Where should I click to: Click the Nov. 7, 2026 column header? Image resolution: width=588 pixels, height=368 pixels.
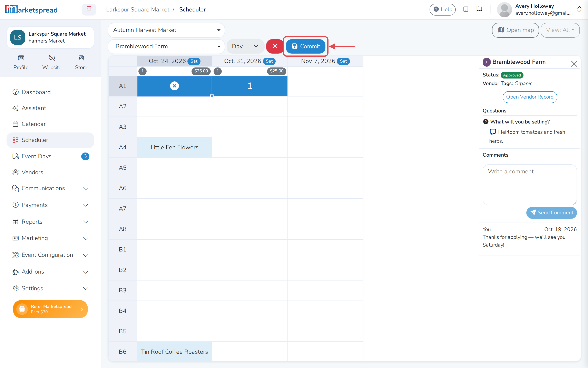pyautogui.click(x=325, y=61)
